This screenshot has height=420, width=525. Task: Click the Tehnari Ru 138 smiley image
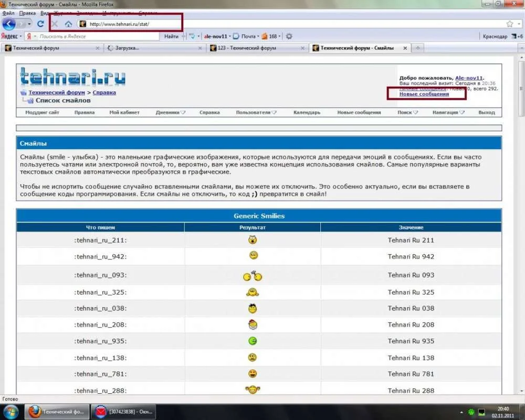(252, 358)
